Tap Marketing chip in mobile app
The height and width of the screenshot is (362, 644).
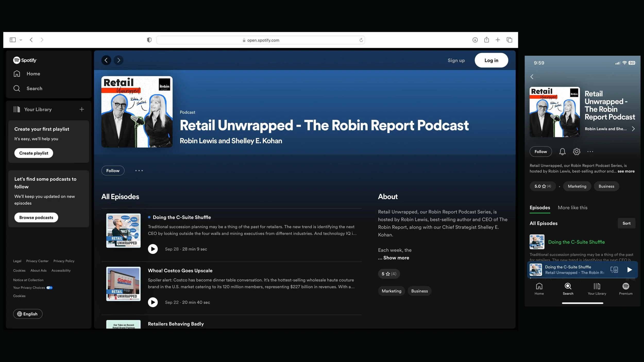tap(577, 186)
